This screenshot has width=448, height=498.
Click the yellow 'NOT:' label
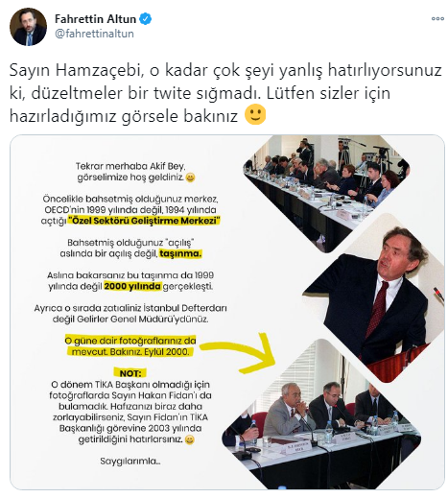click(x=130, y=373)
